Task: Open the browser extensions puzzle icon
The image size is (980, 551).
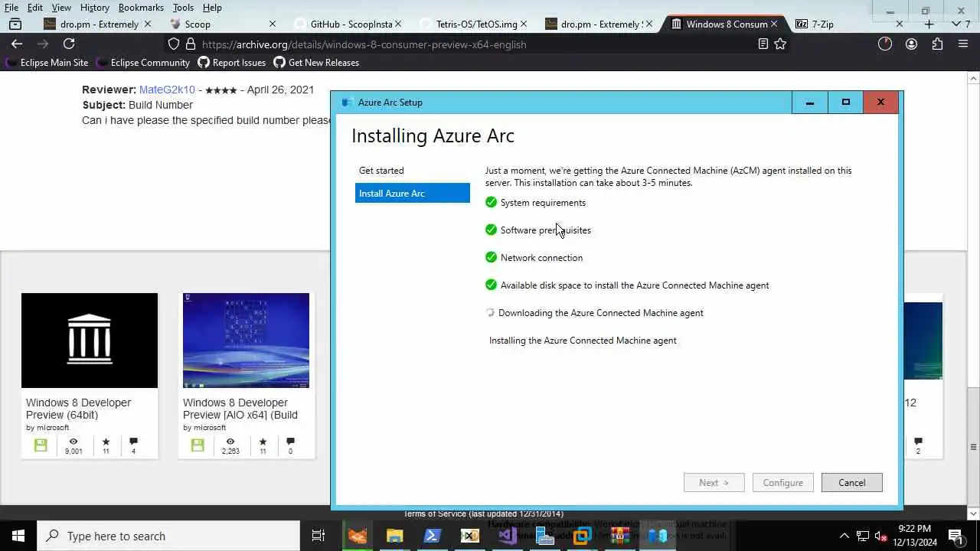Action: pos(937,44)
